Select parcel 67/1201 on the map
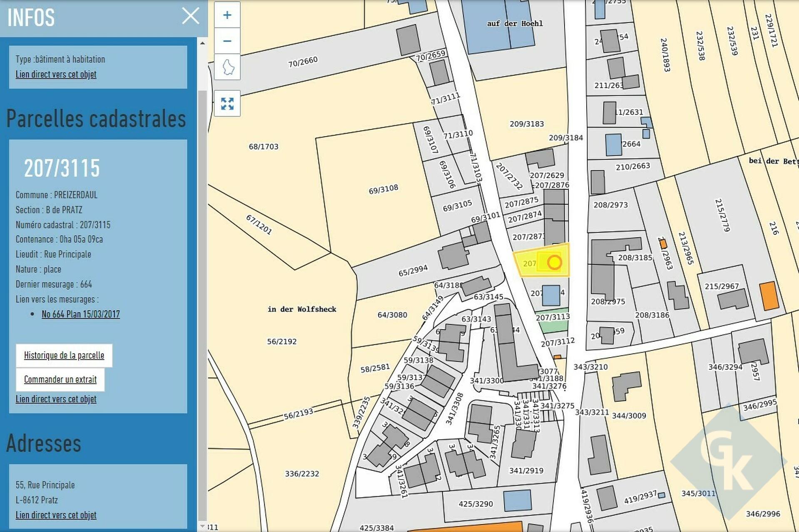 (x=259, y=225)
